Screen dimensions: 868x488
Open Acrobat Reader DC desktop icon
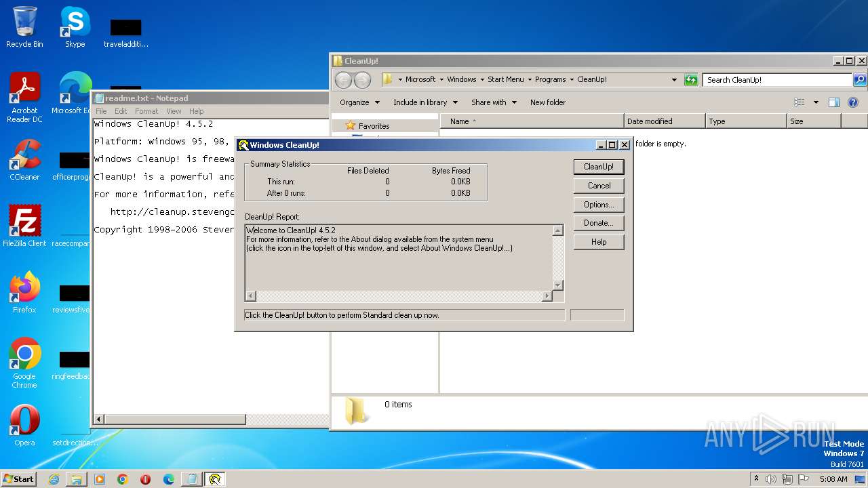(24, 98)
